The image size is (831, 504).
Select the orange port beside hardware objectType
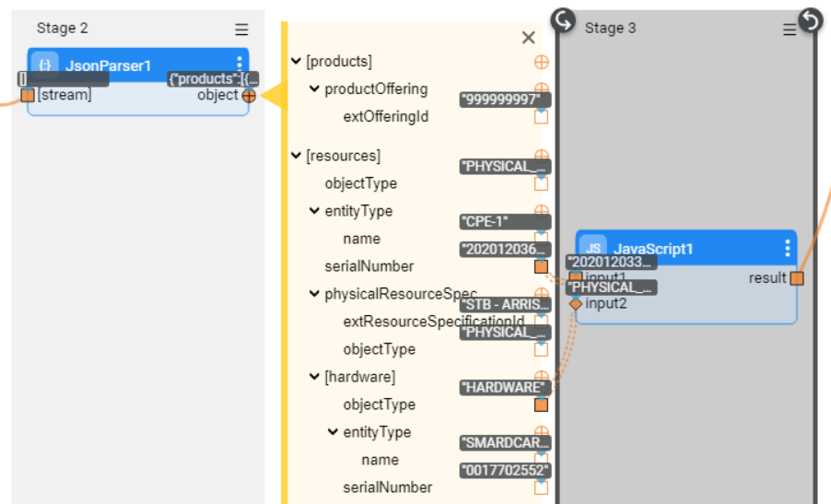pyautogui.click(x=541, y=404)
